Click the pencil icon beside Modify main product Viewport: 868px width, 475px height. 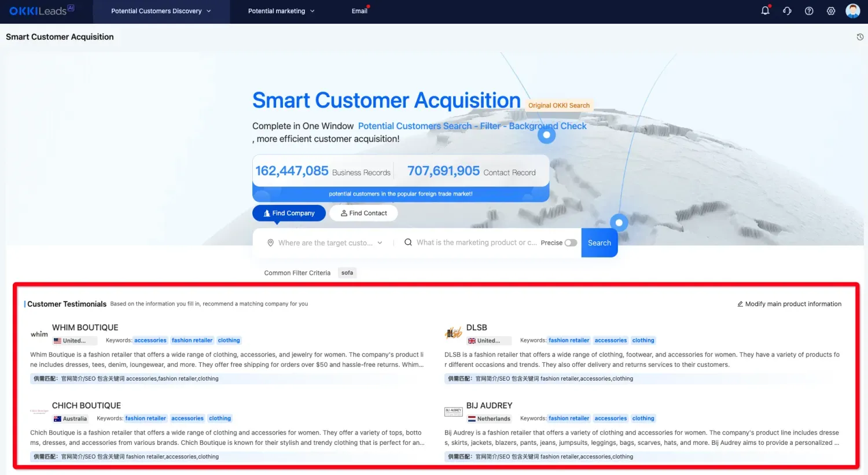pos(740,304)
